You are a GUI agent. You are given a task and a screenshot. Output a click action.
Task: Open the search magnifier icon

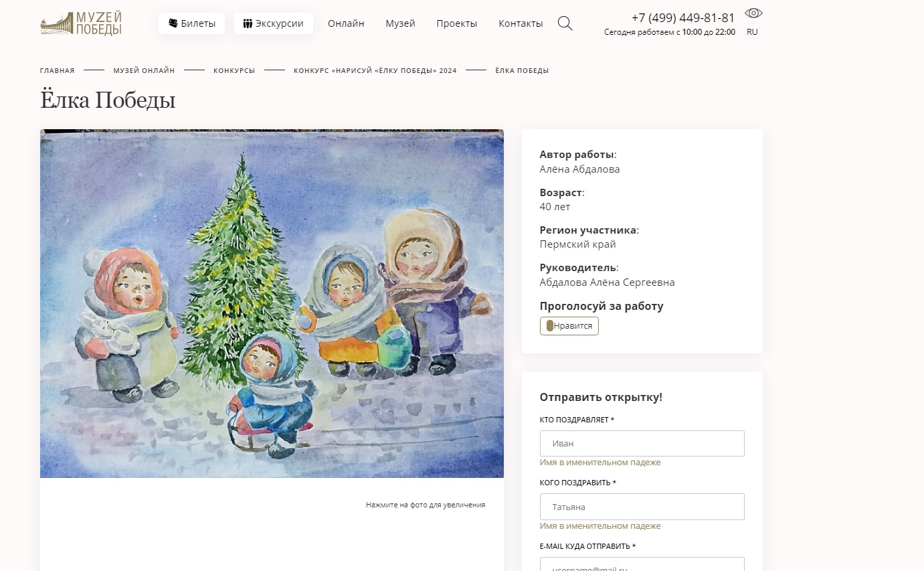[x=565, y=23]
